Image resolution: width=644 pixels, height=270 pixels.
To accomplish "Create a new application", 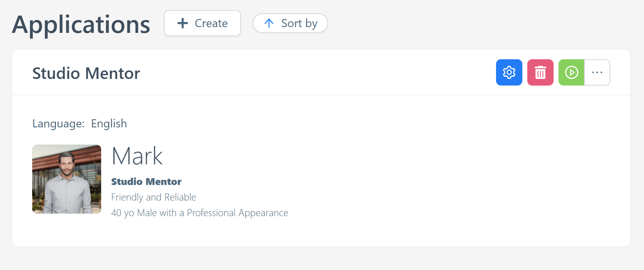I will click(x=202, y=23).
